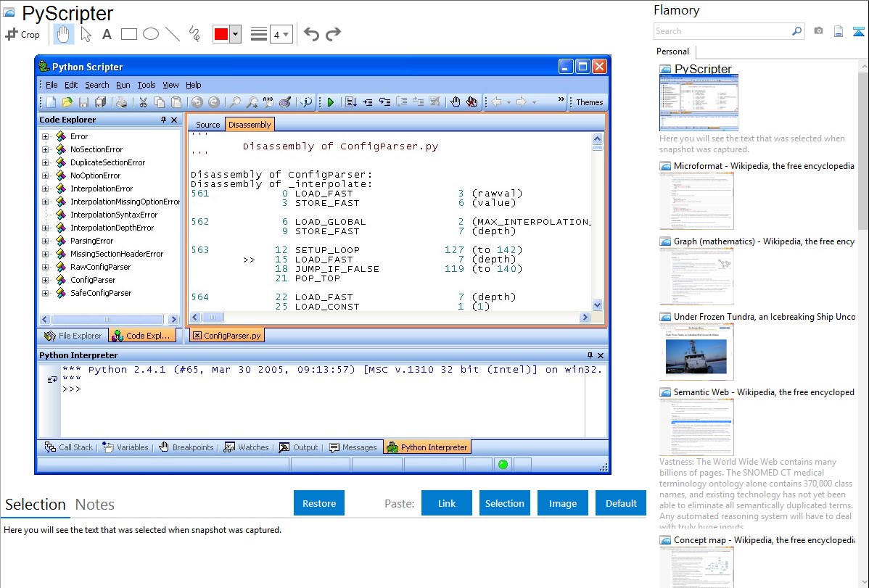Close the ConfigParser.py file tab
869x588 pixels.
point(197,336)
